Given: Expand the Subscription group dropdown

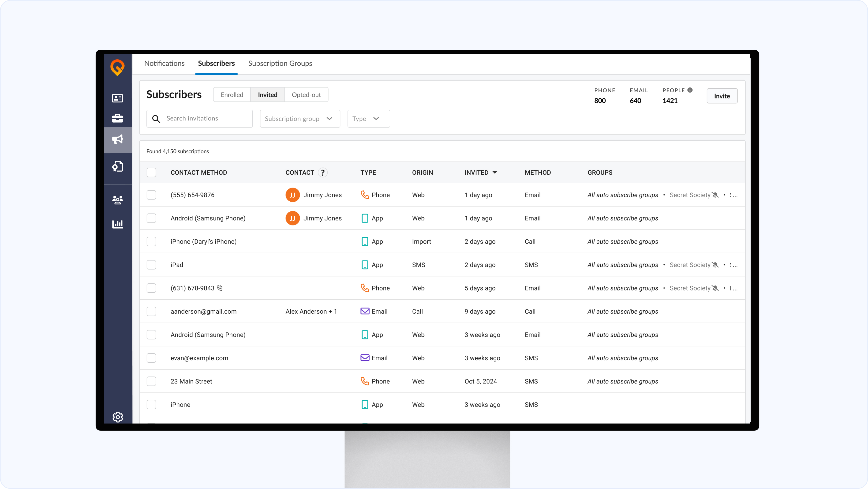Looking at the screenshot, I should pyautogui.click(x=299, y=119).
